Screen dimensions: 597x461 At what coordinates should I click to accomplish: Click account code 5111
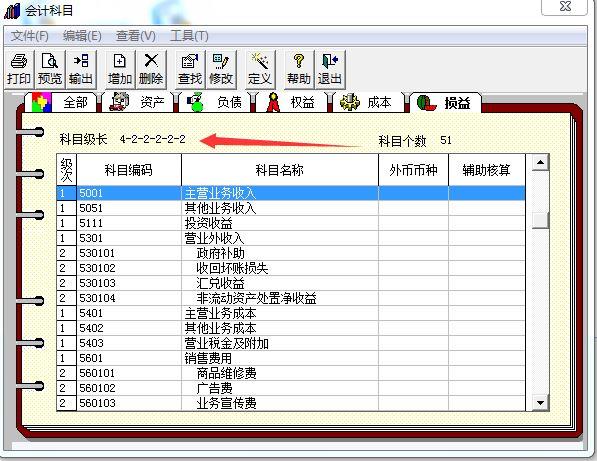[x=91, y=223]
